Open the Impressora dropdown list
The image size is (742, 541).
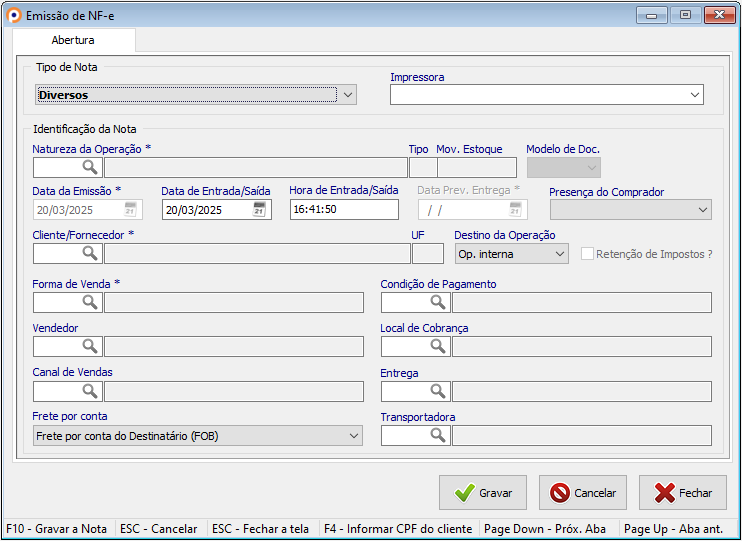click(x=695, y=95)
